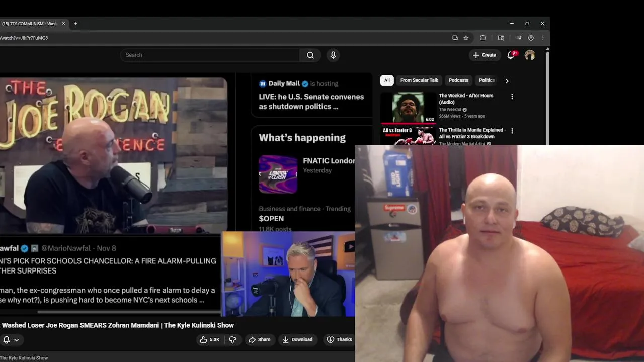Select the All chip

387,80
